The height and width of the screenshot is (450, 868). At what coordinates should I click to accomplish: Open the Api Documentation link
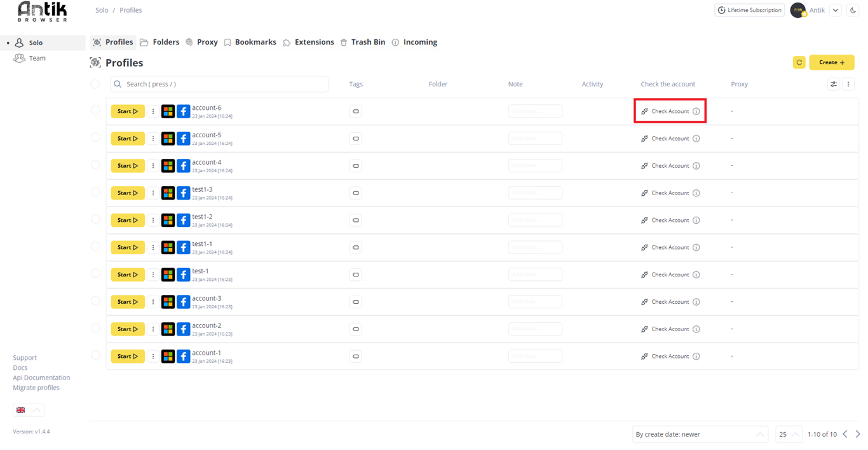(41, 378)
